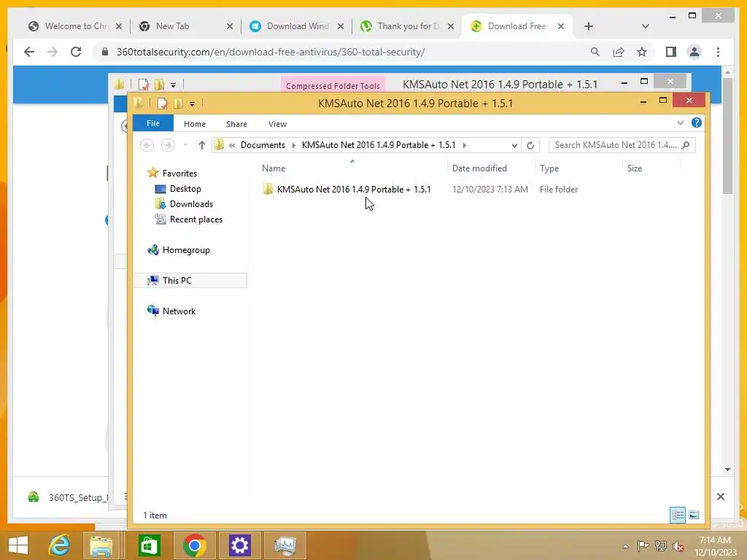This screenshot has width=747, height=560.
Task: Open Chrome profile avatar
Action: click(694, 52)
